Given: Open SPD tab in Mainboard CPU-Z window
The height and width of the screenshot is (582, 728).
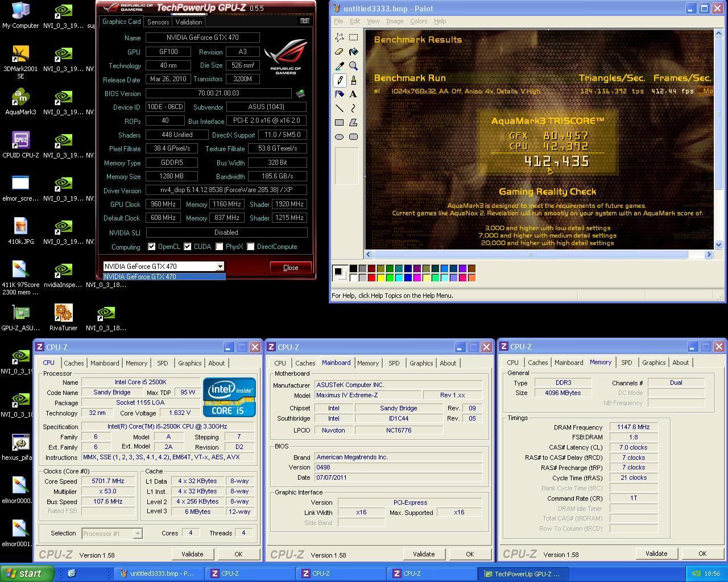Looking at the screenshot, I should click(394, 363).
